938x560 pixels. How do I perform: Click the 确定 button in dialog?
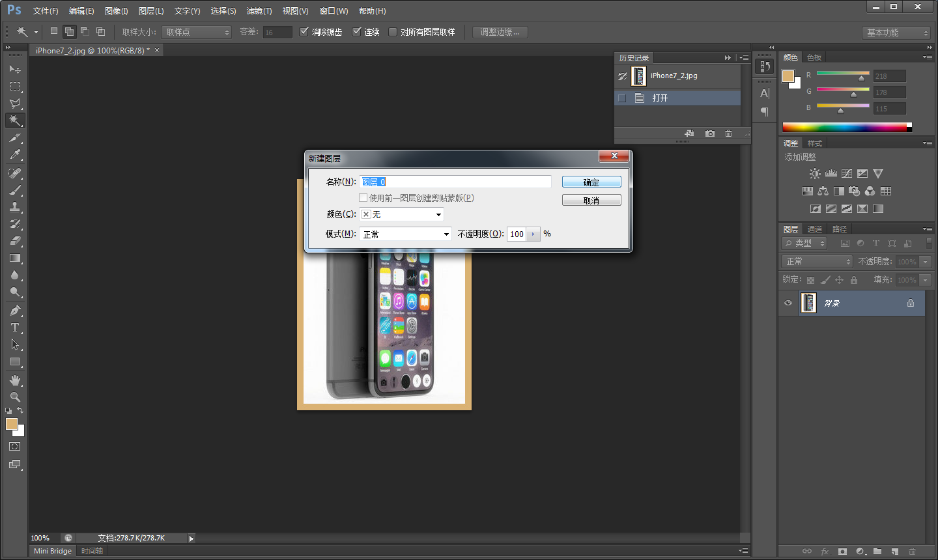click(591, 182)
